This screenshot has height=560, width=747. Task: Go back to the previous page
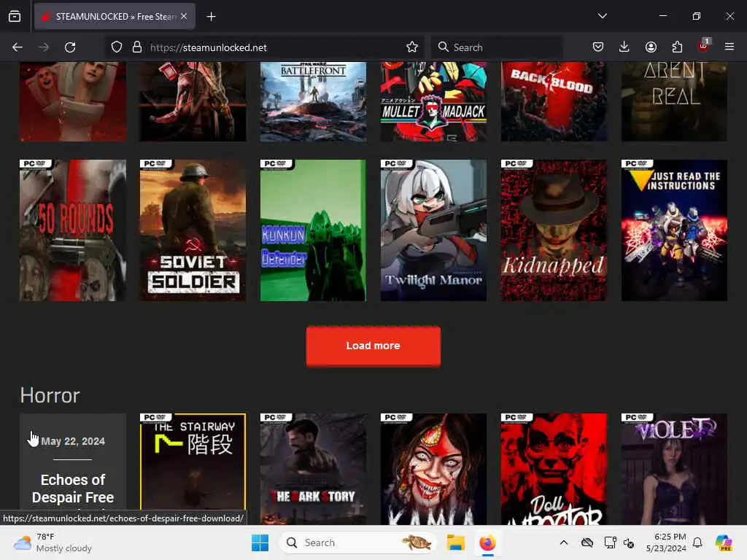click(18, 47)
